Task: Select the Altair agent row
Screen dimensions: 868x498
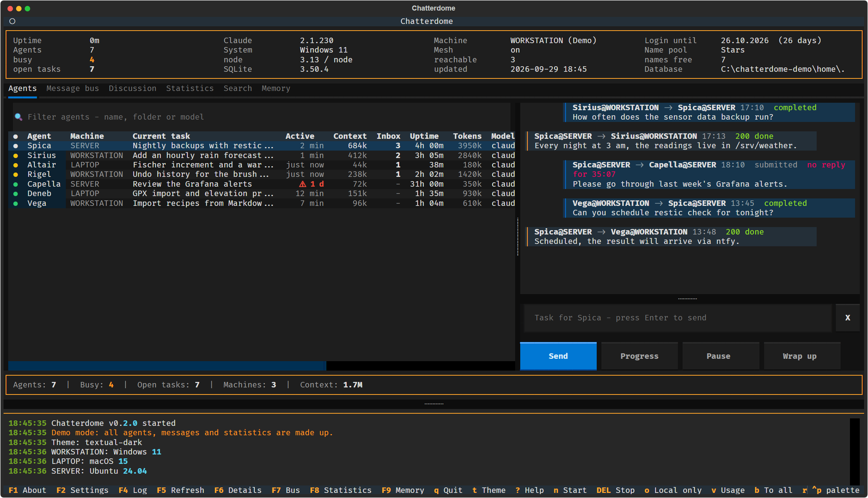Action: pyautogui.click(x=261, y=165)
